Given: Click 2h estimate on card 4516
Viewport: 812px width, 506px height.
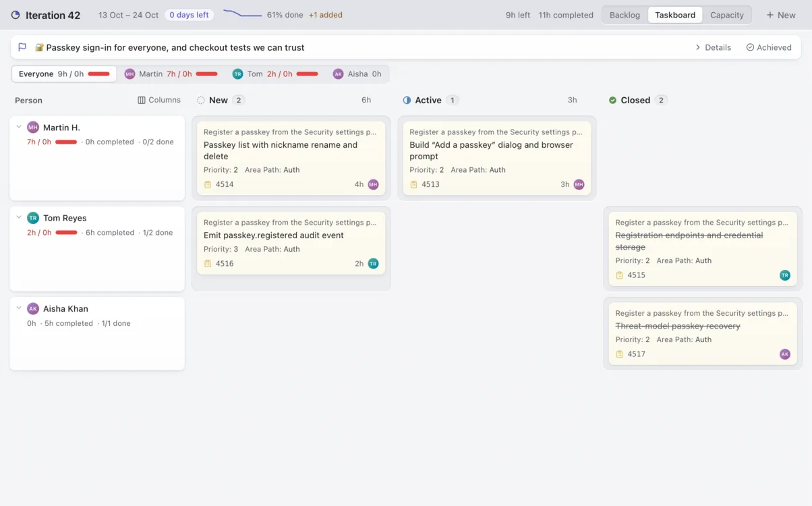Looking at the screenshot, I should [359, 264].
